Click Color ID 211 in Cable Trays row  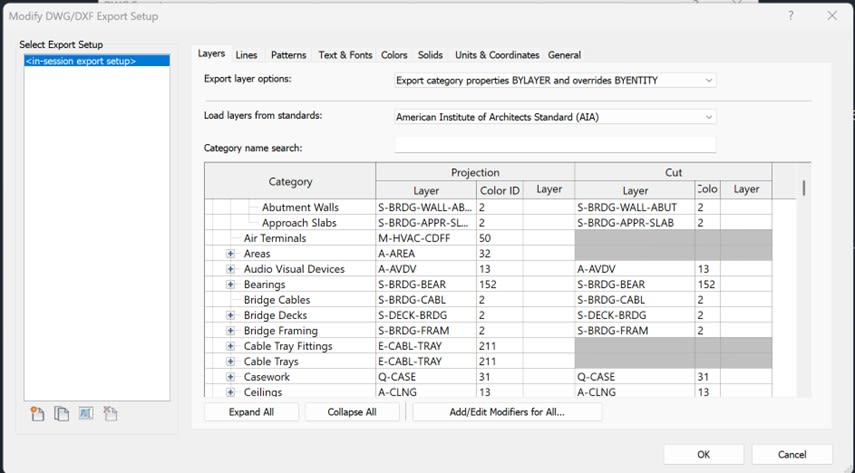(x=499, y=361)
